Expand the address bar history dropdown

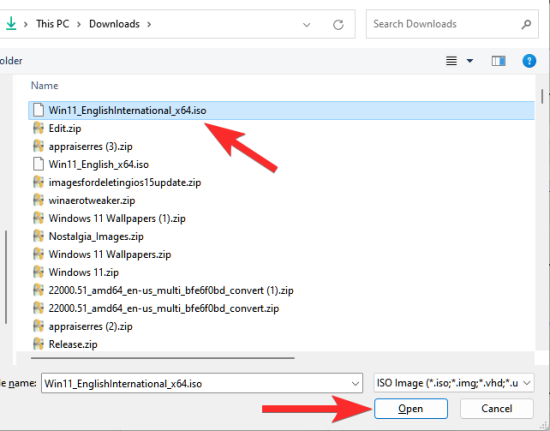coord(307,25)
